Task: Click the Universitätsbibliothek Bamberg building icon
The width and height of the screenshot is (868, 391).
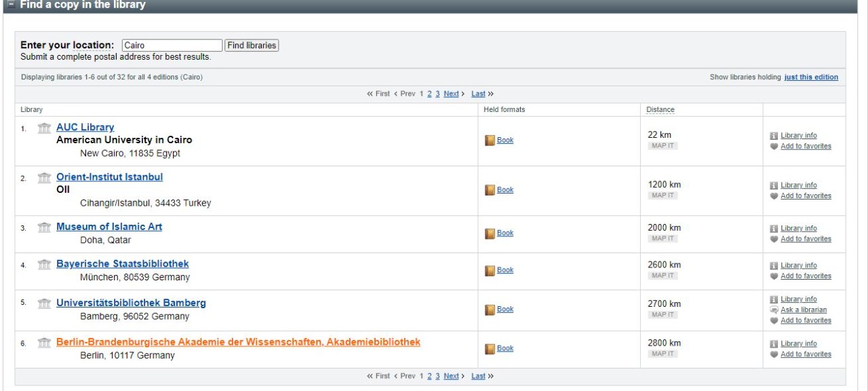Action: [x=45, y=303]
